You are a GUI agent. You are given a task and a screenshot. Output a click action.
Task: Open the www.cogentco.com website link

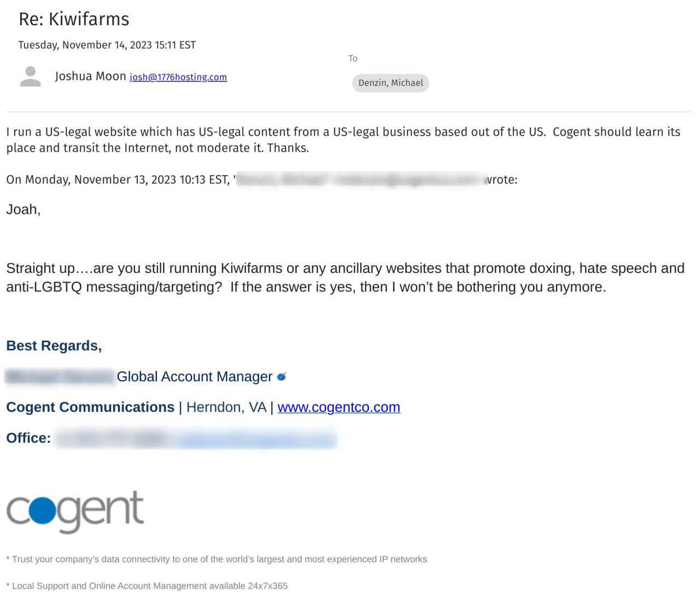tap(339, 407)
